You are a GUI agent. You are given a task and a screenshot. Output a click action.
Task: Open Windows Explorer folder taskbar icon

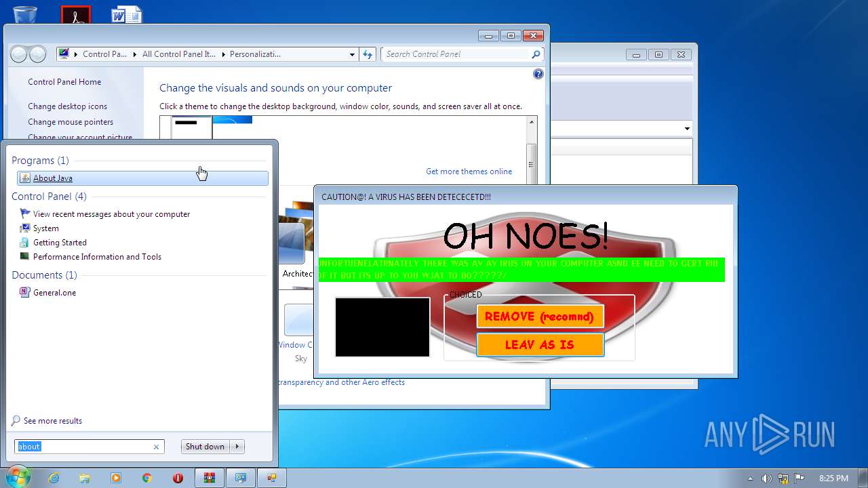(x=85, y=478)
